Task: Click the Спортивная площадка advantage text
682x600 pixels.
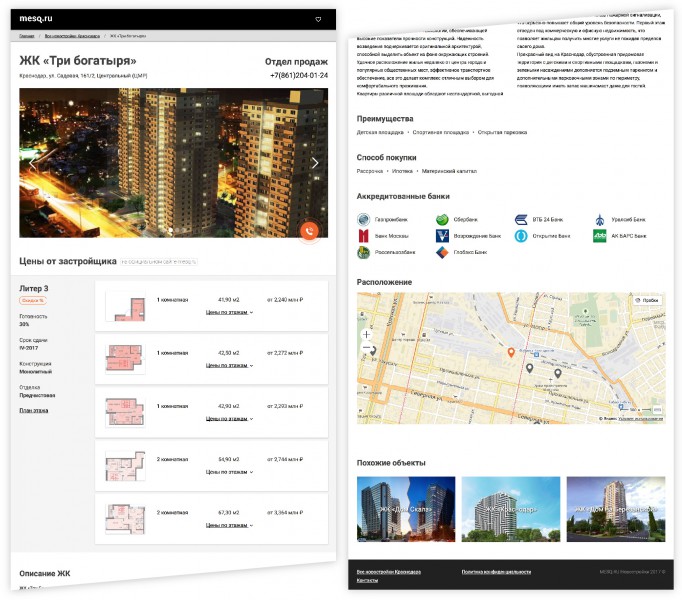Action: (x=441, y=132)
